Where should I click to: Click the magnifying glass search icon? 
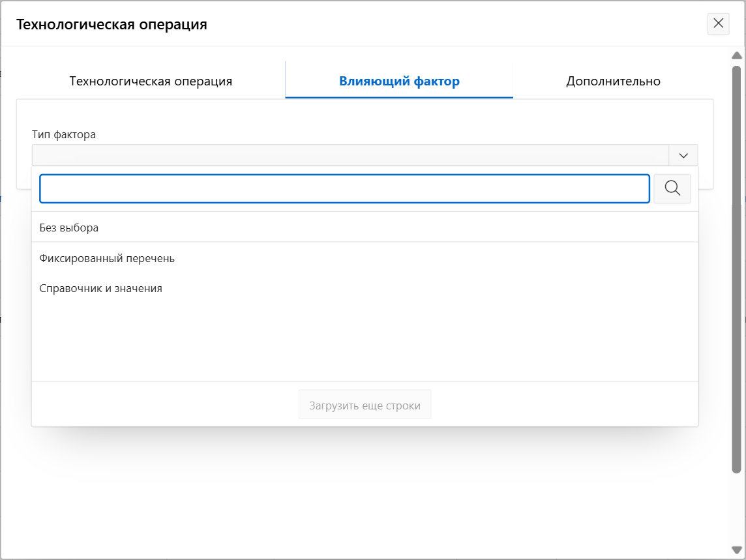point(672,188)
